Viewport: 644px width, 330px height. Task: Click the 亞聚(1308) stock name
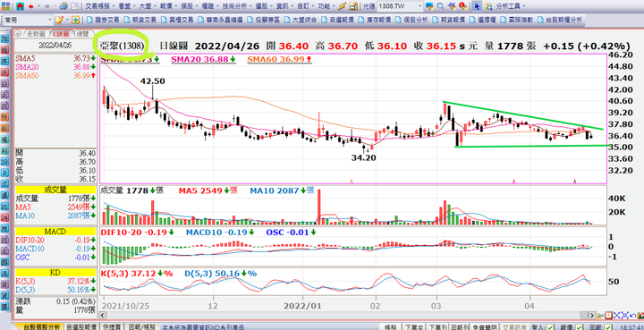[x=123, y=46]
